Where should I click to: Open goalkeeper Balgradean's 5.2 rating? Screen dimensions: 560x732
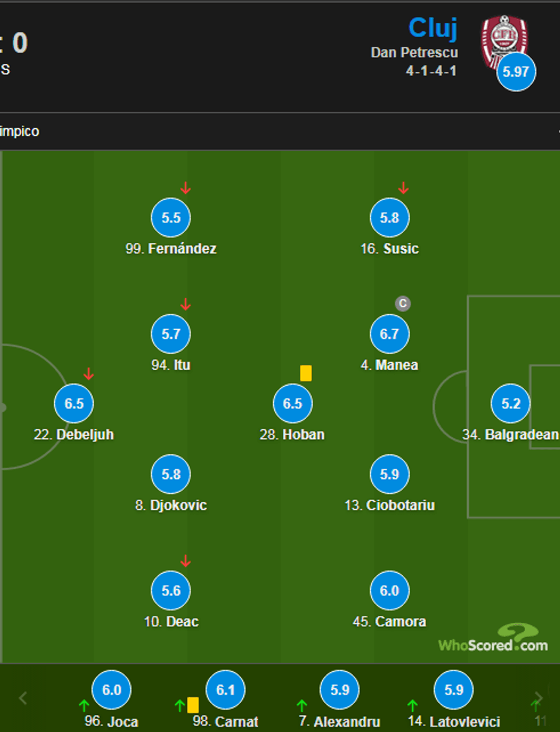pos(511,403)
